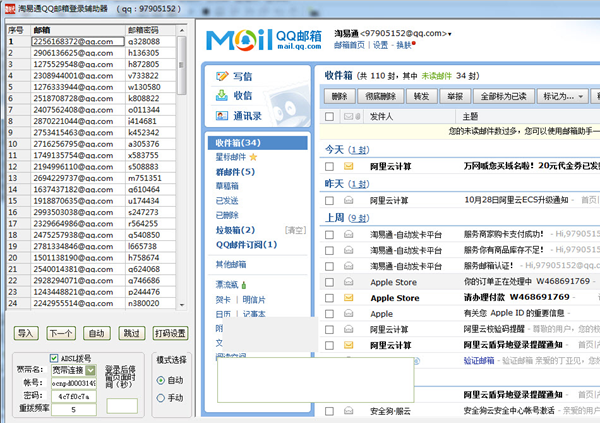Open the 标记为... dropdown
The image size is (600, 423).
(562, 96)
